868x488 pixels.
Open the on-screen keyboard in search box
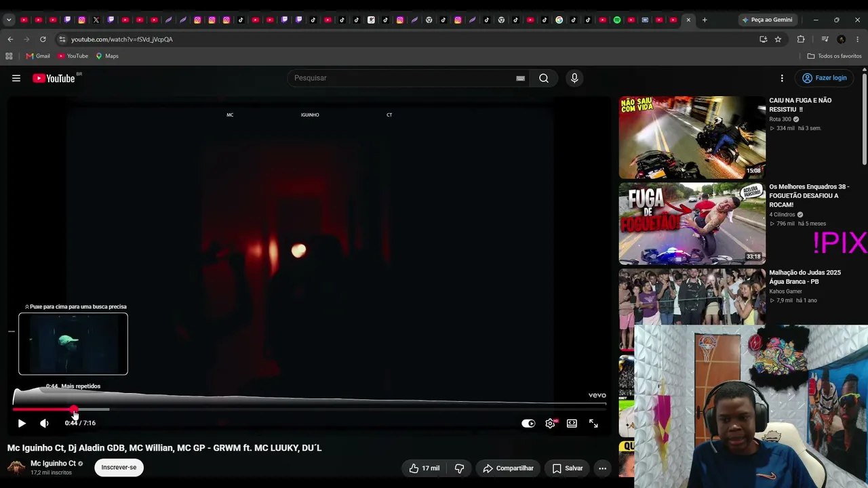pyautogui.click(x=520, y=78)
